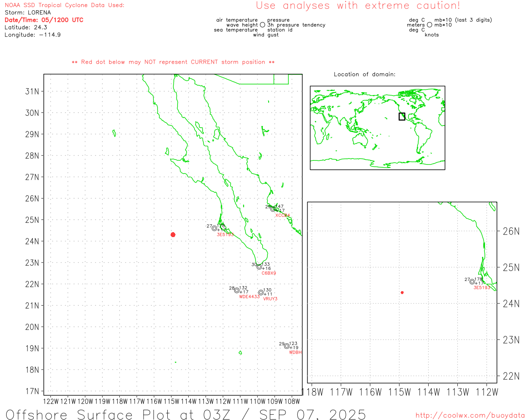This screenshot has width=525, height=420.
Task: Click the '3h pressure tendency' legend label
Action: pos(297,25)
